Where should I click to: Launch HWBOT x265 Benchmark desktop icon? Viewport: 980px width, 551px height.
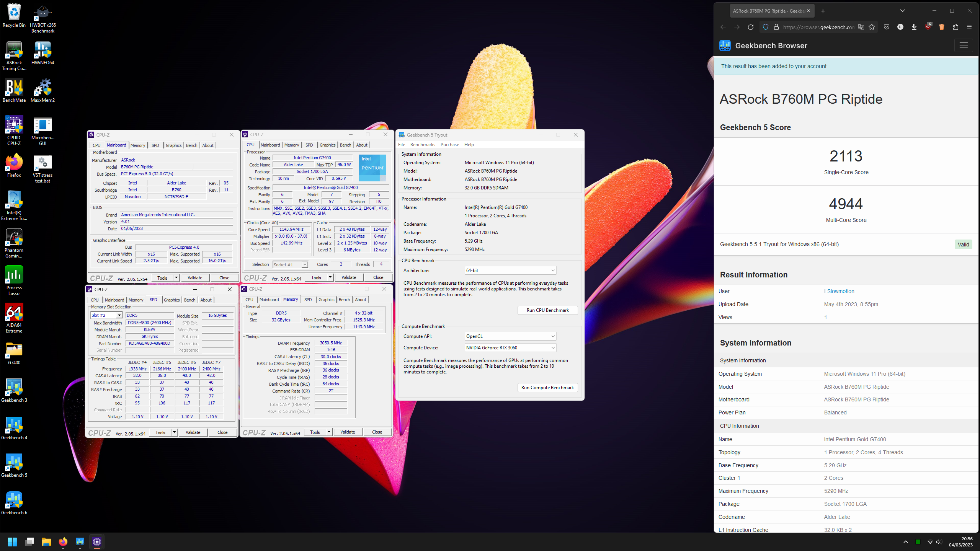[x=42, y=18]
